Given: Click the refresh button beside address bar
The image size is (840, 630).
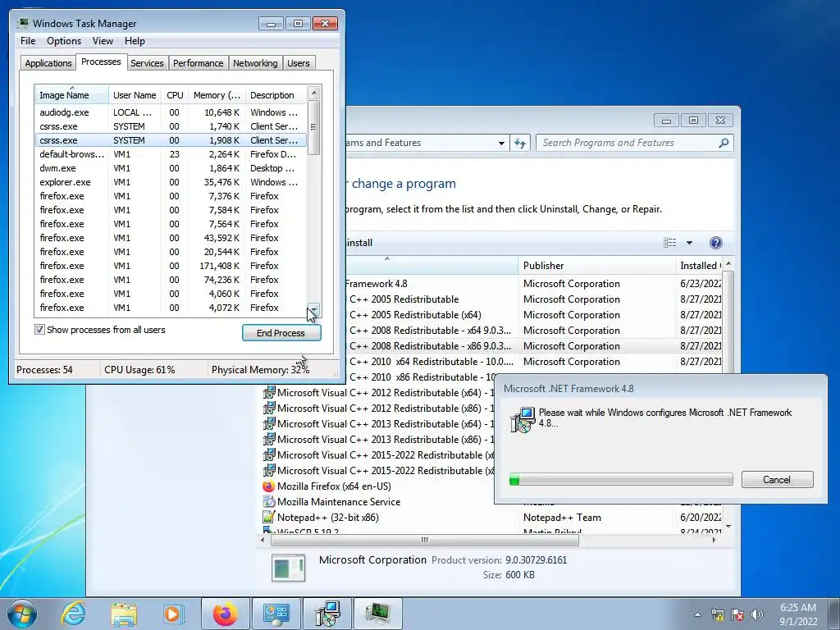Looking at the screenshot, I should (x=519, y=143).
